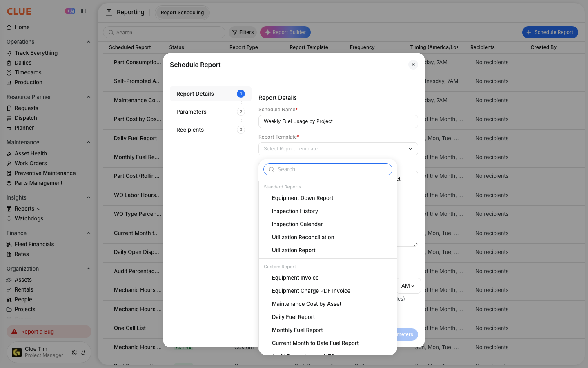
Task: Collapse the Organization sidebar section
Action: [x=89, y=269]
